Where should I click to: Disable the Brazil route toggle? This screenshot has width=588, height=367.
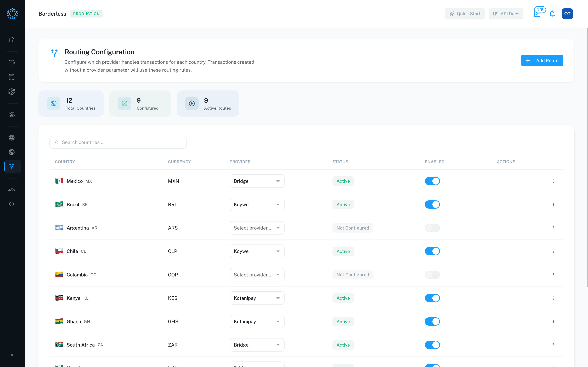432,204
